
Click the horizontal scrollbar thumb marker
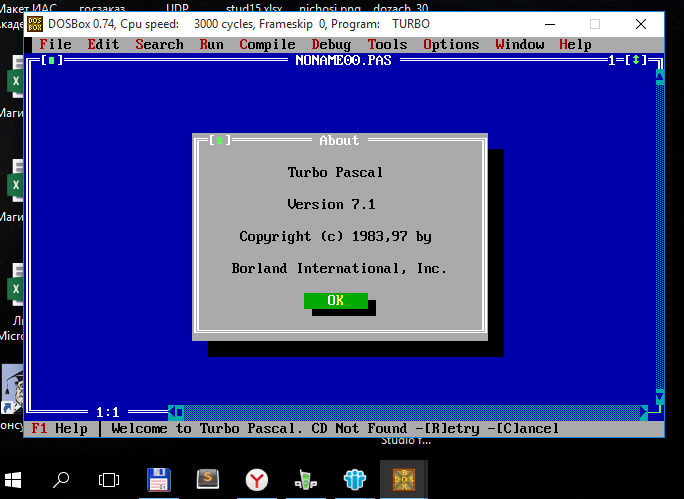point(180,412)
